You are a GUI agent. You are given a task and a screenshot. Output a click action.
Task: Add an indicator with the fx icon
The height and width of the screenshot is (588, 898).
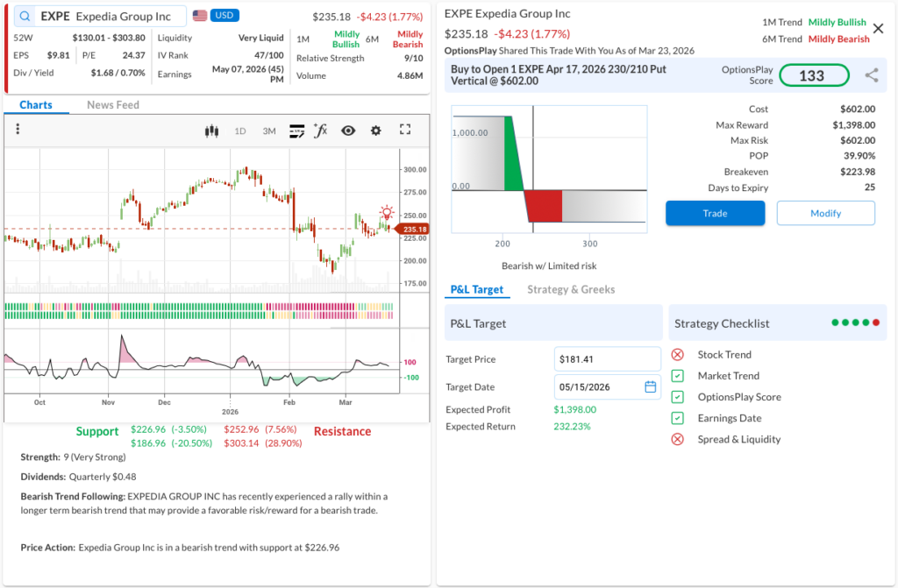pos(320,131)
